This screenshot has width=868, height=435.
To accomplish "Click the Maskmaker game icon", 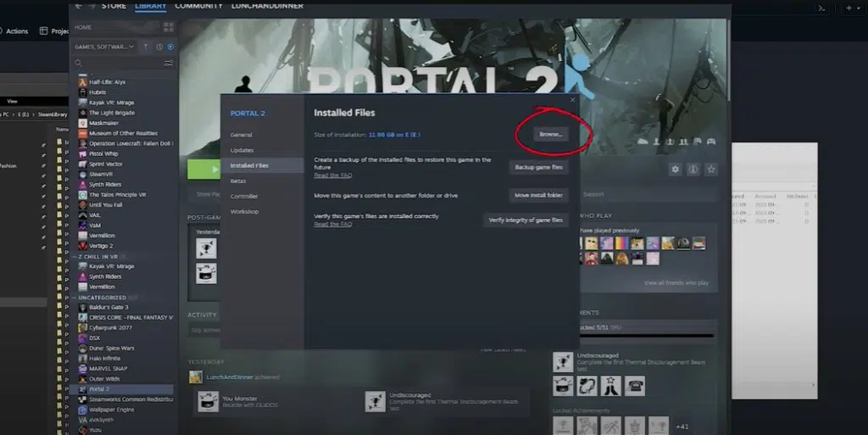I will pyautogui.click(x=82, y=123).
